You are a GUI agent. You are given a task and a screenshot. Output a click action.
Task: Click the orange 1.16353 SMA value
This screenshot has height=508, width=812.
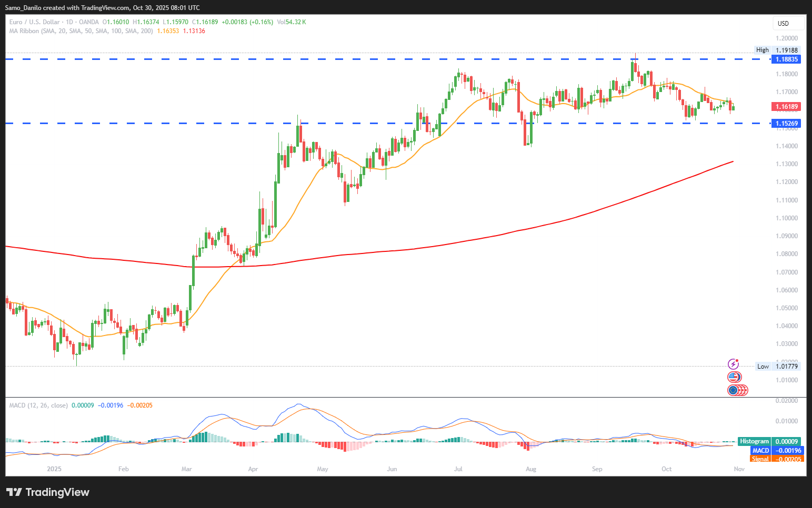[x=168, y=31]
